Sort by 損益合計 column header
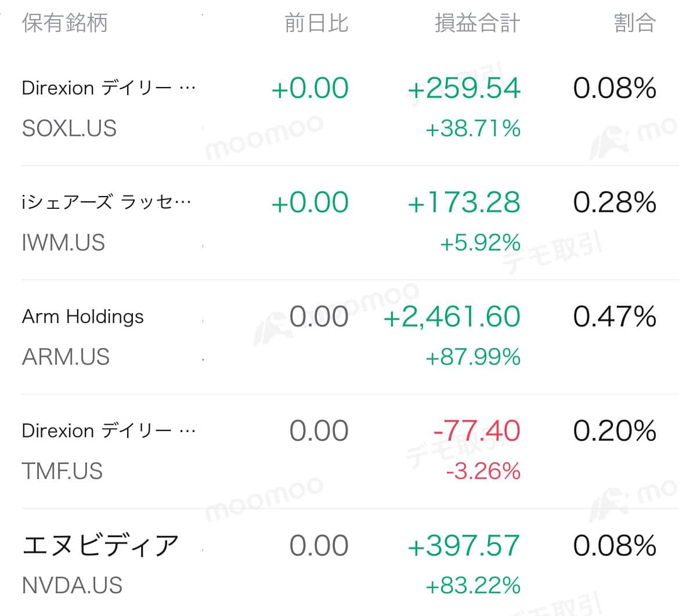This screenshot has width=679, height=616. (x=477, y=23)
